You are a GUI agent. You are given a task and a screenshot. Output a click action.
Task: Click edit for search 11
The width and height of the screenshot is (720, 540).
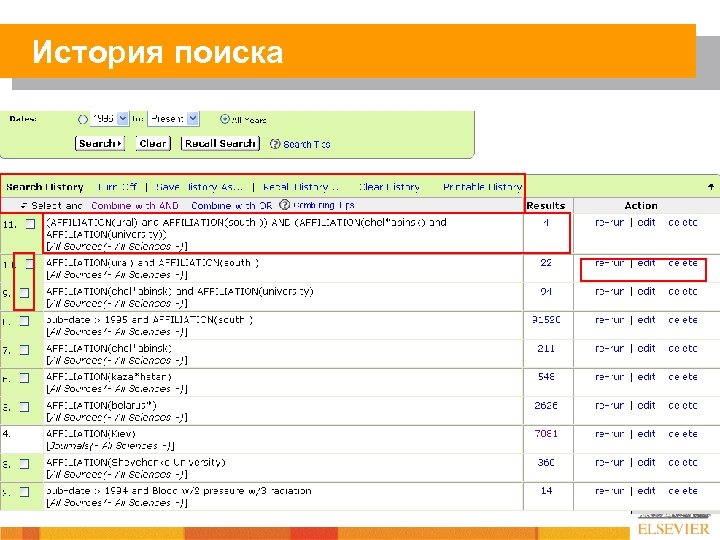(646, 222)
